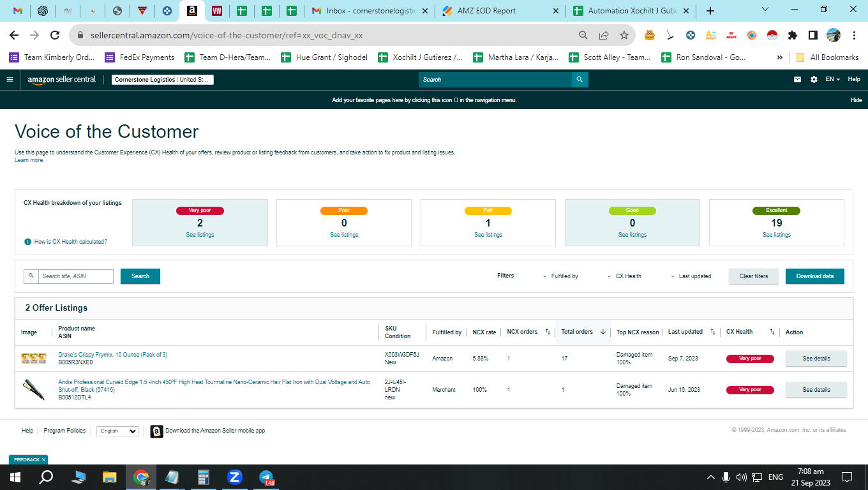
Task: Sort listings by the CX Health column
Action: (x=772, y=332)
